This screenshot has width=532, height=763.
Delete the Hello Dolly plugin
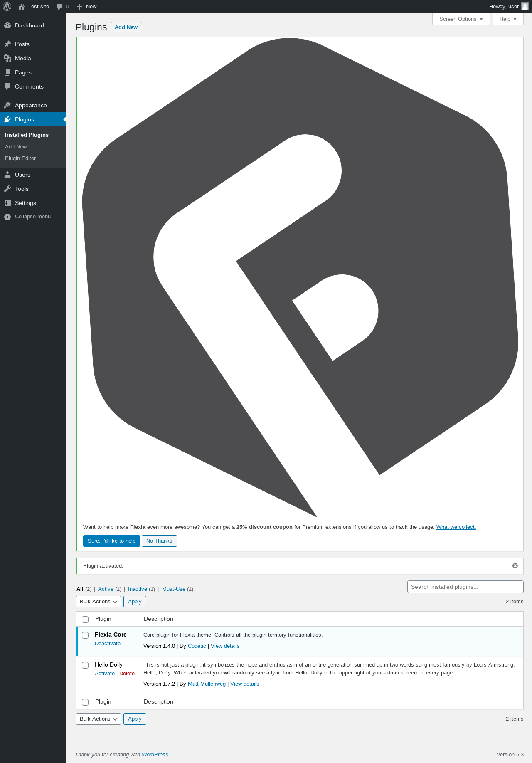(127, 674)
